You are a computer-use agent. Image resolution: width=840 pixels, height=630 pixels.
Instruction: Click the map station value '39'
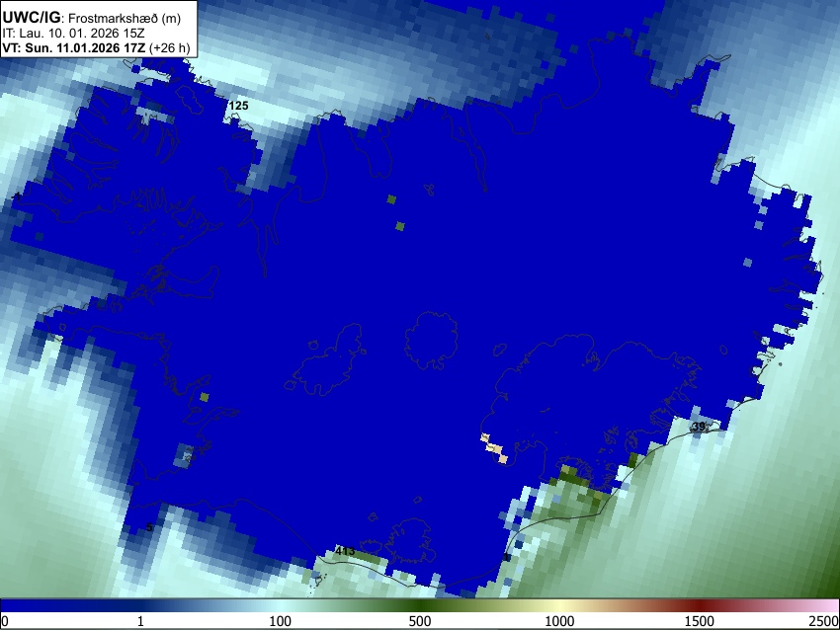click(x=699, y=427)
